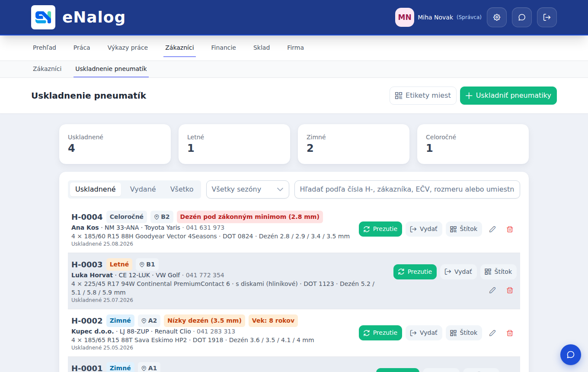This screenshot has width=588, height=372.
Task: Open settings via the gear icon
Action: [x=497, y=17]
